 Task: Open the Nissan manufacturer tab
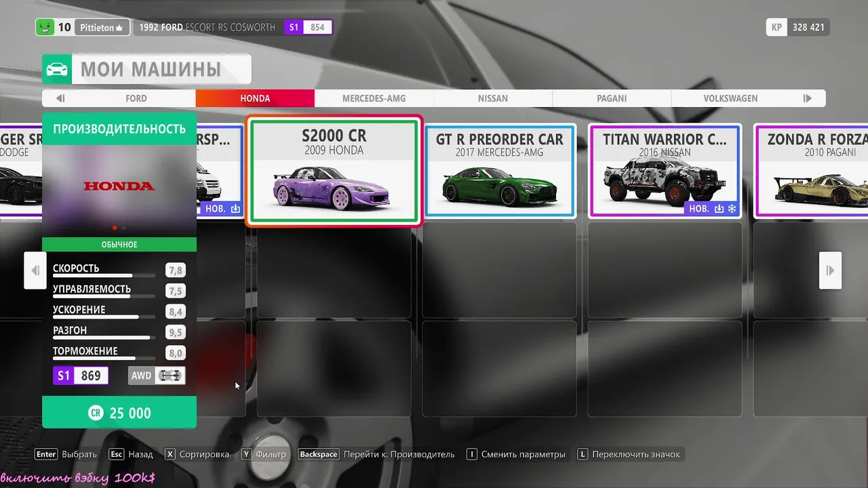[492, 98]
